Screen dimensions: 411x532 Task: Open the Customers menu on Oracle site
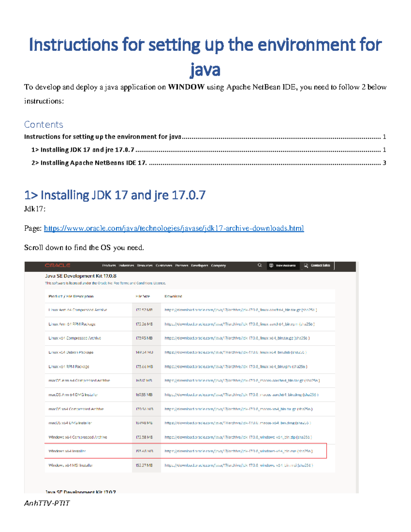pyautogui.click(x=164, y=265)
